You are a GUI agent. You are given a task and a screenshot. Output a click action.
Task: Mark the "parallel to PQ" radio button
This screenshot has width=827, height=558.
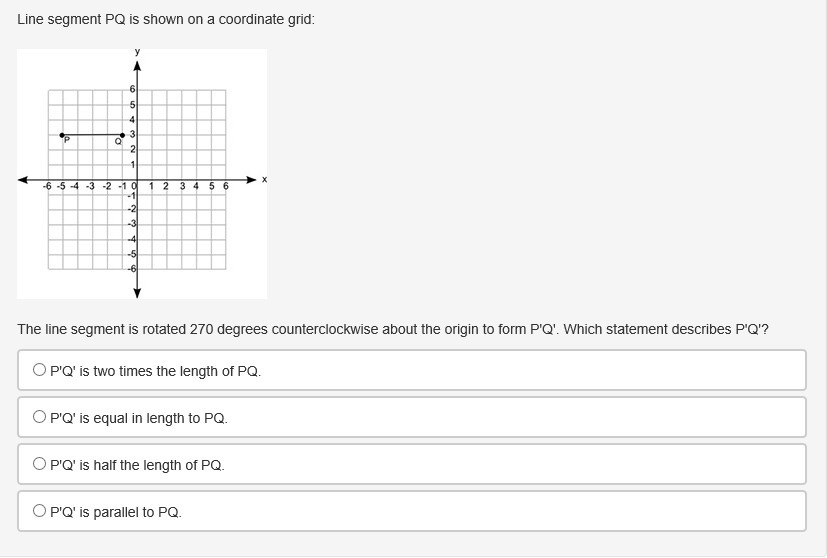(39, 511)
